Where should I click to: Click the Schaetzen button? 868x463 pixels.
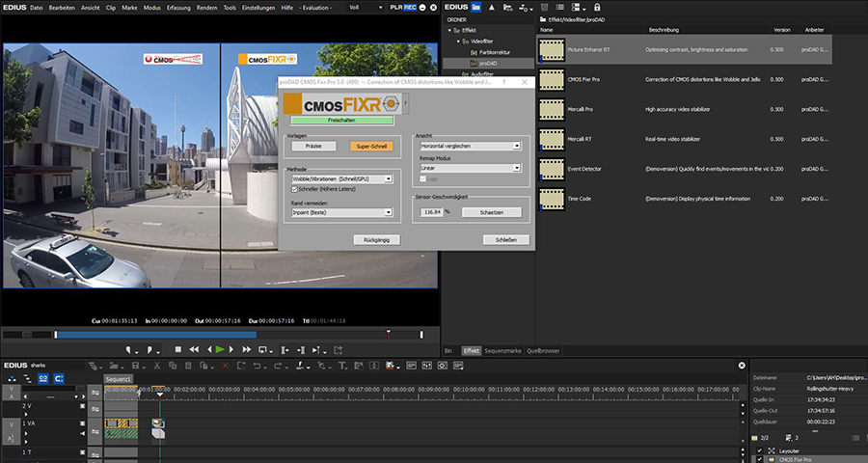pyautogui.click(x=490, y=211)
